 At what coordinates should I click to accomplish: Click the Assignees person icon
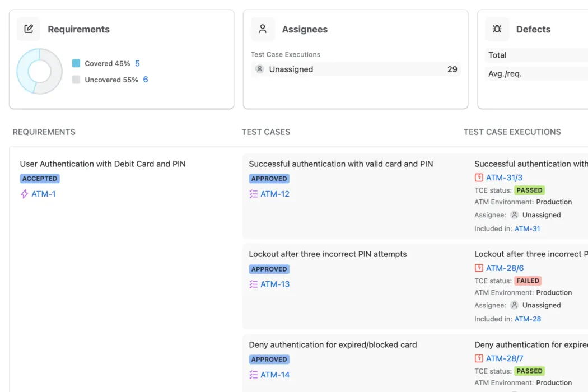point(263,29)
